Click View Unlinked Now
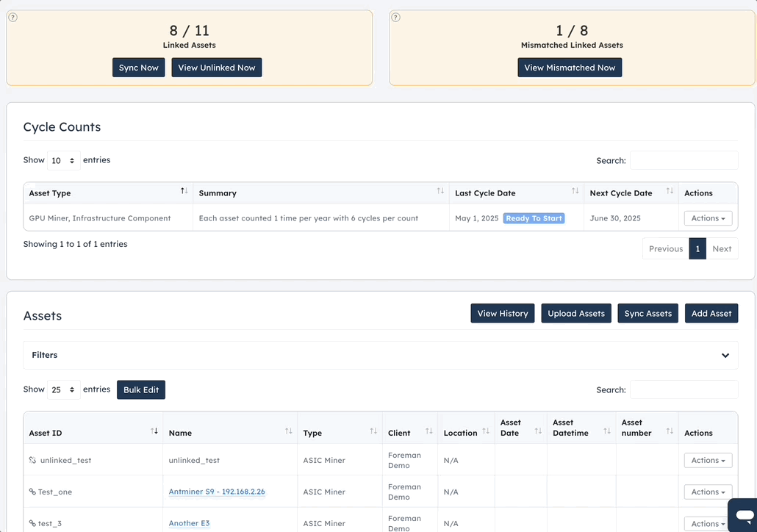 tap(217, 68)
